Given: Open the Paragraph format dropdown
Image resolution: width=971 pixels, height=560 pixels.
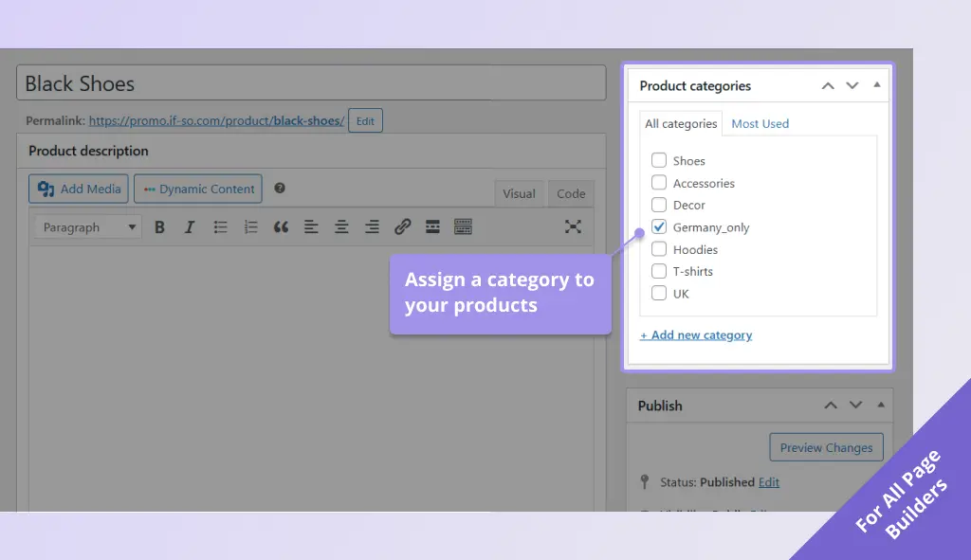Looking at the screenshot, I should pos(88,227).
